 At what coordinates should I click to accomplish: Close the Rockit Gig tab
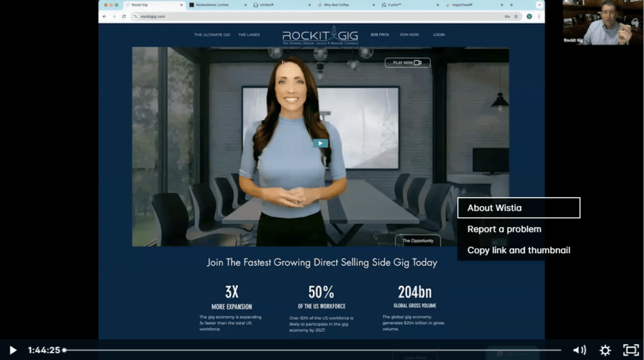181,5
